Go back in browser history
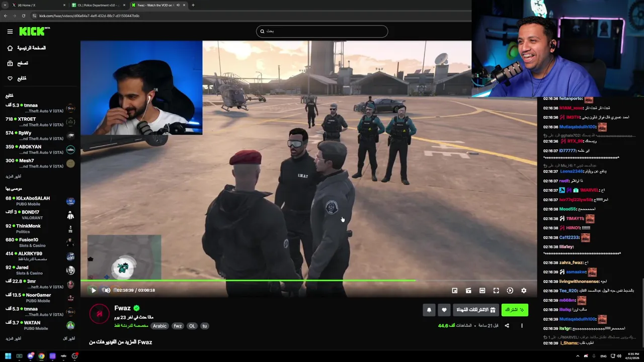 pos(5,16)
